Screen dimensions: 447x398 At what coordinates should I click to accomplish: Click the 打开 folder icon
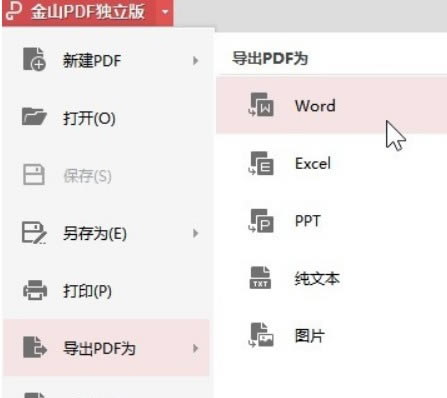point(34,117)
